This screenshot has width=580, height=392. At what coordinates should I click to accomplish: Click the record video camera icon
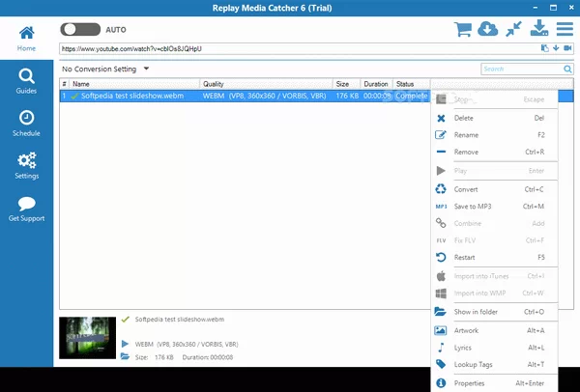click(567, 47)
